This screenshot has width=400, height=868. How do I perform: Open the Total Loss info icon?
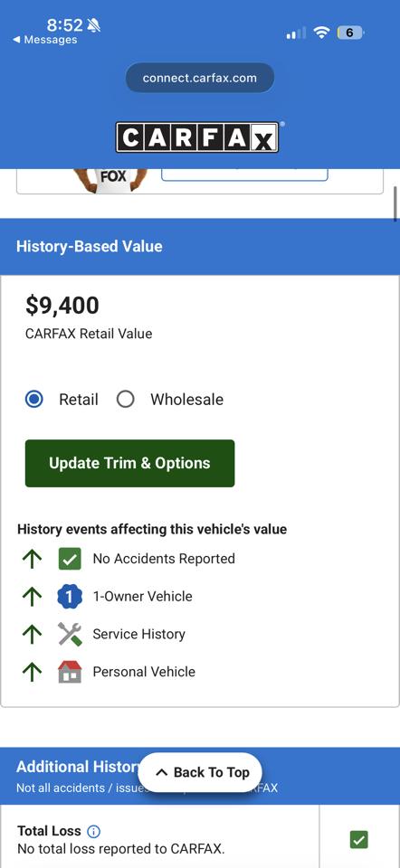(94, 832)
